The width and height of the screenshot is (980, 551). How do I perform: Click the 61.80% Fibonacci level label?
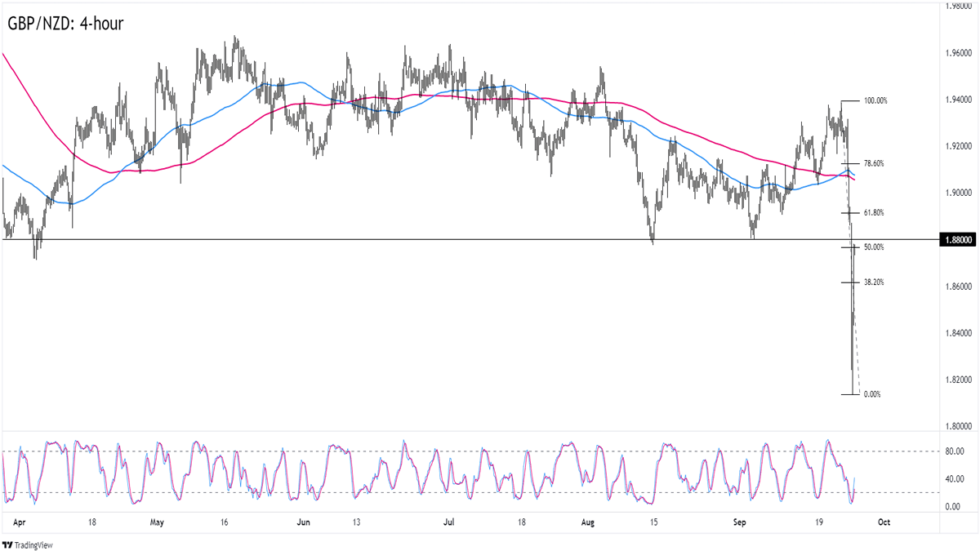click(875, 212)
